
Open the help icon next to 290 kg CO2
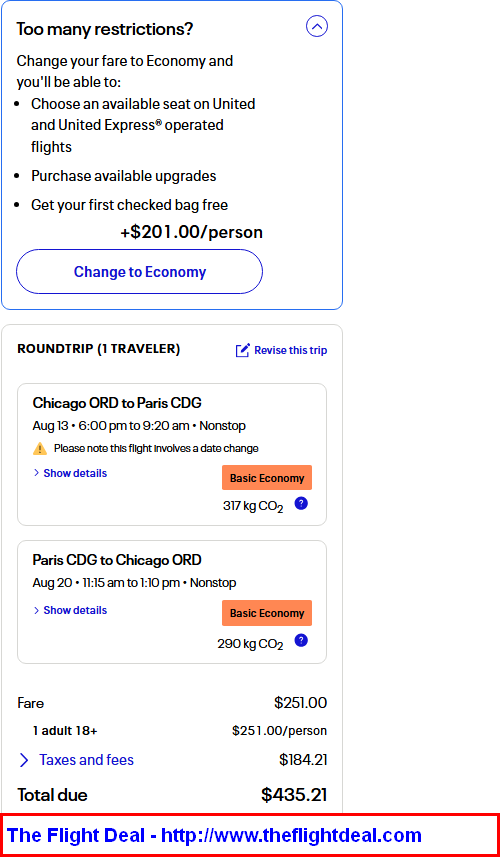(x=301, y=641)
